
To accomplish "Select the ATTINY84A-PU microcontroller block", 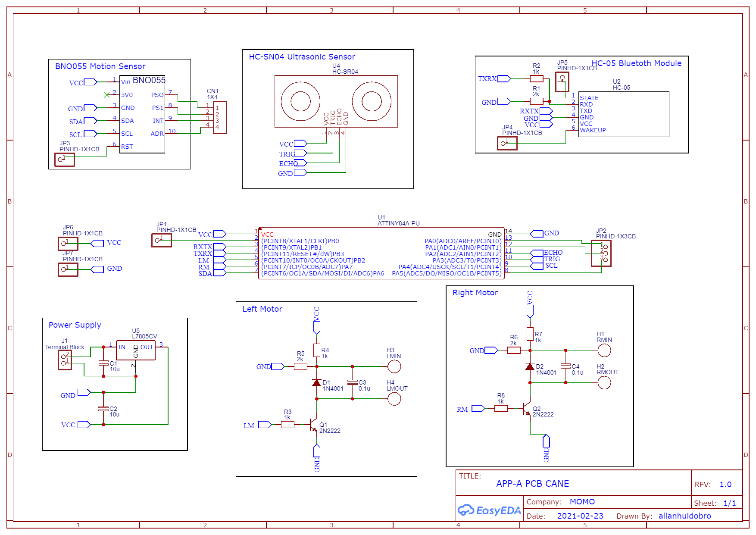I will tap(381, 253).
